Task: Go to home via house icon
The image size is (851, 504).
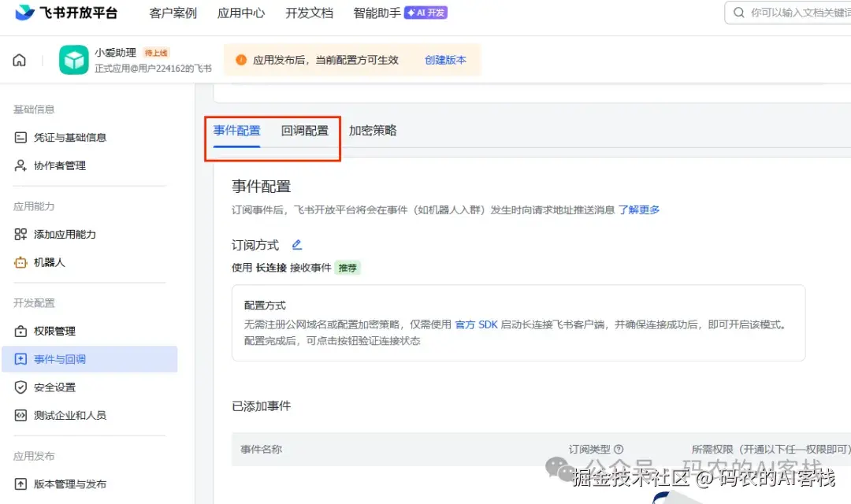Action: pyautogui.click(x=19, y=60)
